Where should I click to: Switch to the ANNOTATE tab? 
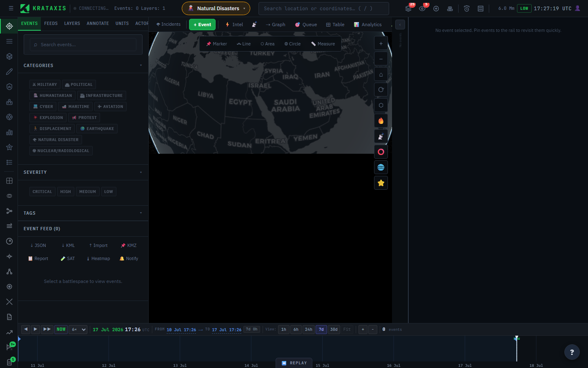point(98,23)
